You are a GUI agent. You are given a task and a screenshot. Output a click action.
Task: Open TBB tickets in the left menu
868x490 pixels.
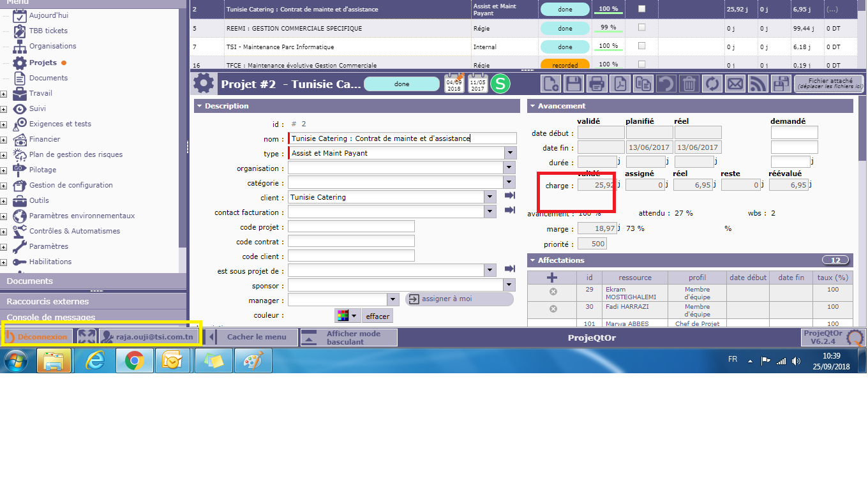click(48, 31)
